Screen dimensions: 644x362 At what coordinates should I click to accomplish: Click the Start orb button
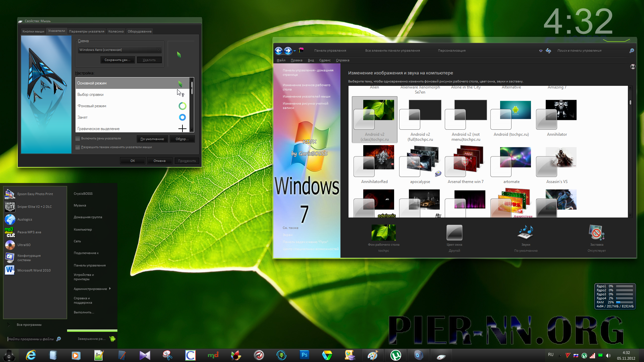[9, 355]
